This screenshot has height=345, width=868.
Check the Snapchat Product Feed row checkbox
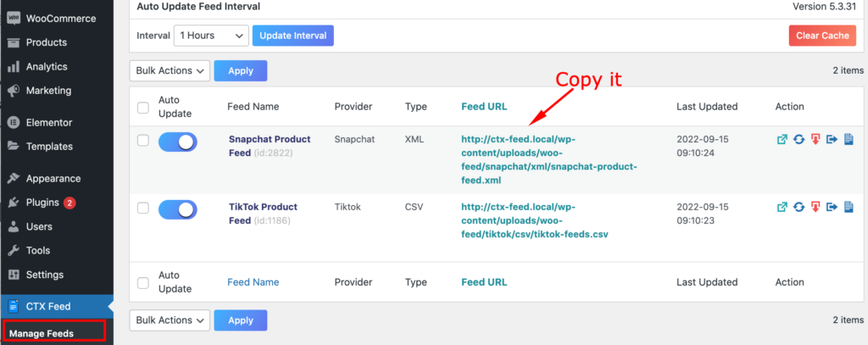pos(143,140)
